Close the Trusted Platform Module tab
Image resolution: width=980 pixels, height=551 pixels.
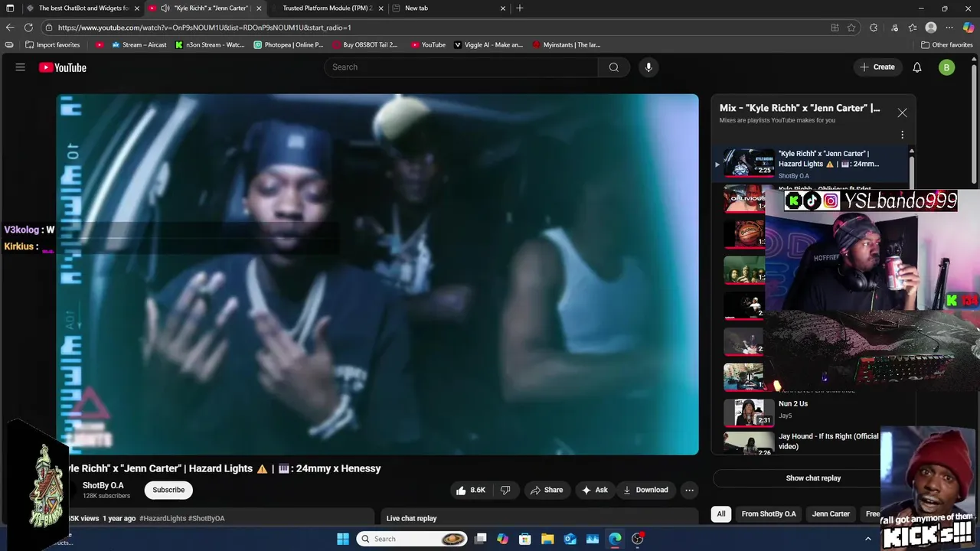point(381,8)
